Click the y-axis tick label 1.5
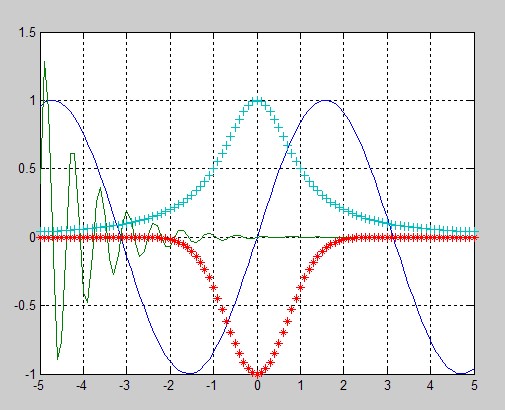The height and width of the screenshot is (410, 505). [x=26, y=33]
